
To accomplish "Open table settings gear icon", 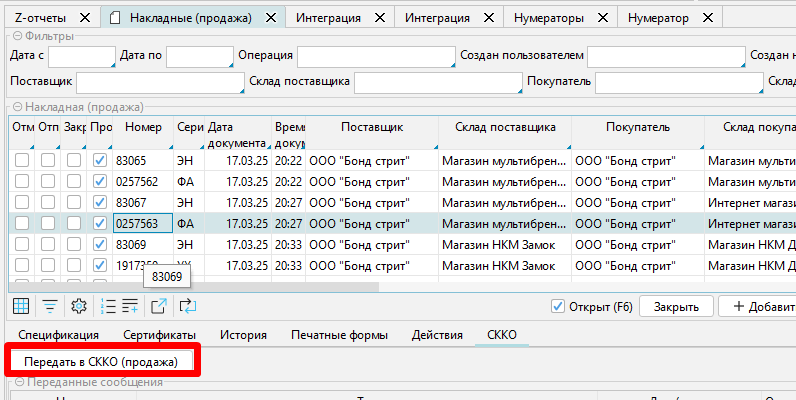I will (77, 306).
